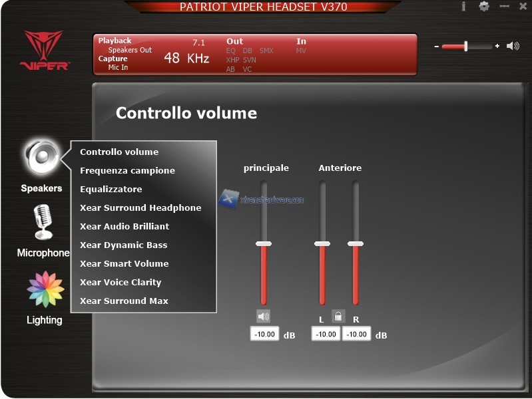Click the plus on master volume bar
Viewport: 532px width, 399px height.
click(x=497, y=47)
